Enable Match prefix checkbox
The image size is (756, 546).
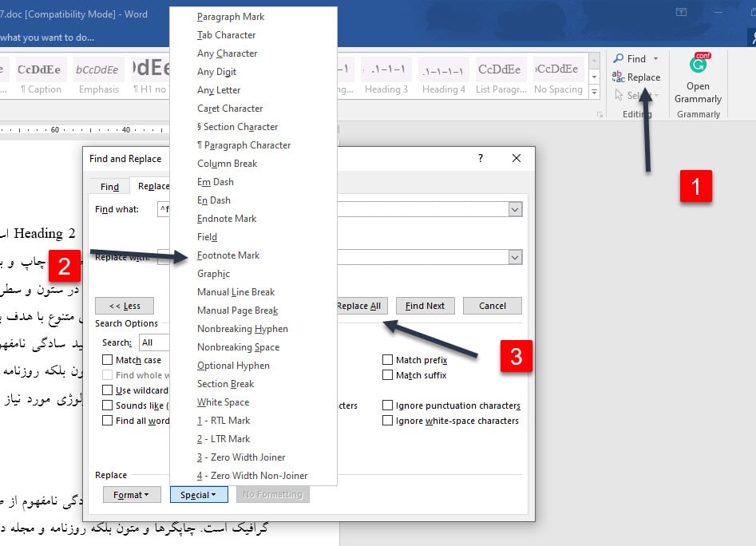(x=387, y=360)
